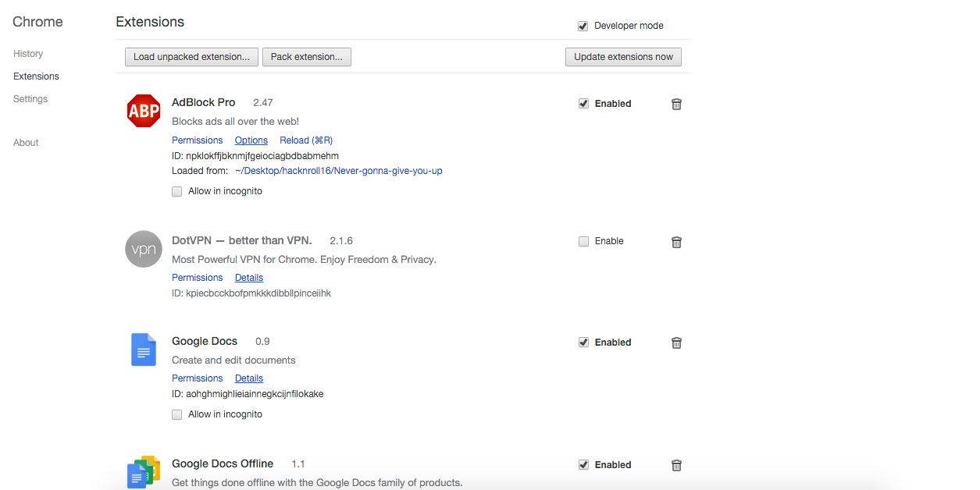Click Google Docs Offline version 1.1

pyautogui.click(x=298, y=464)
